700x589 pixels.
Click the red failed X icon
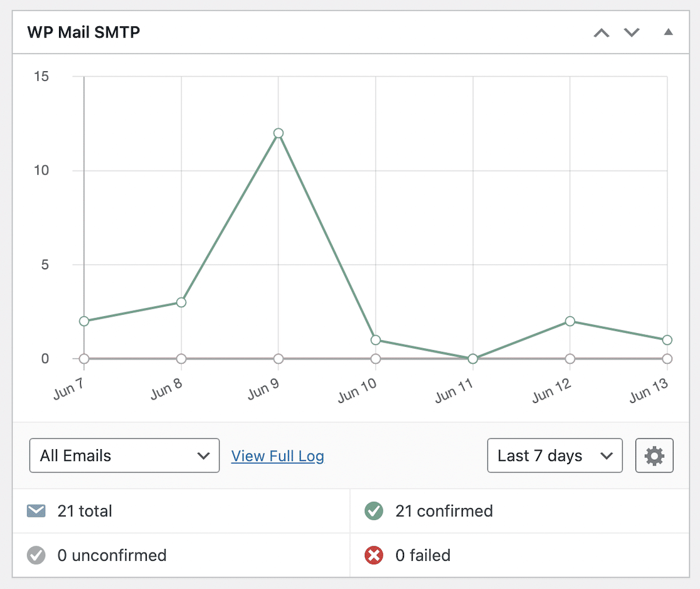[x=374, y=555]
